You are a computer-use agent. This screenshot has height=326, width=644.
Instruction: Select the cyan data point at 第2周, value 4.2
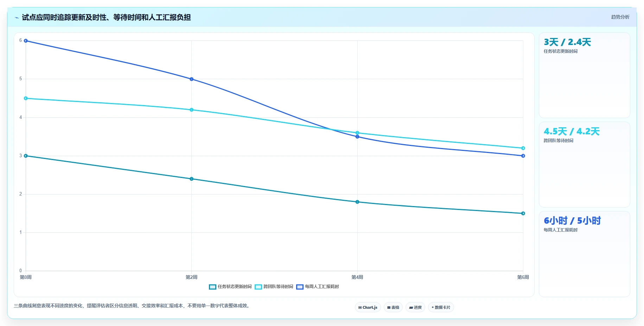point(191,110)
